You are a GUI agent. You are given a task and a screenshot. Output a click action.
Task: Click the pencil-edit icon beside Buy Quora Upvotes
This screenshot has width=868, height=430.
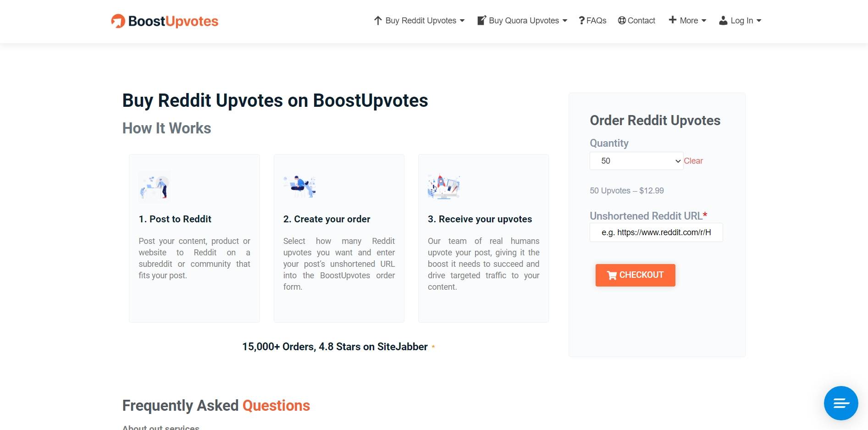pyautogui.click(x=481, y=20)
